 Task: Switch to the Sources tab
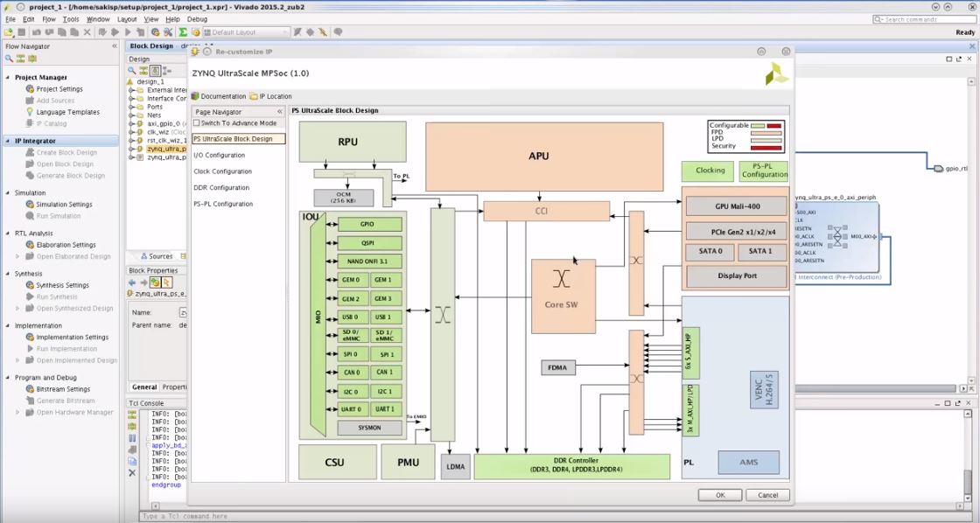157,256
